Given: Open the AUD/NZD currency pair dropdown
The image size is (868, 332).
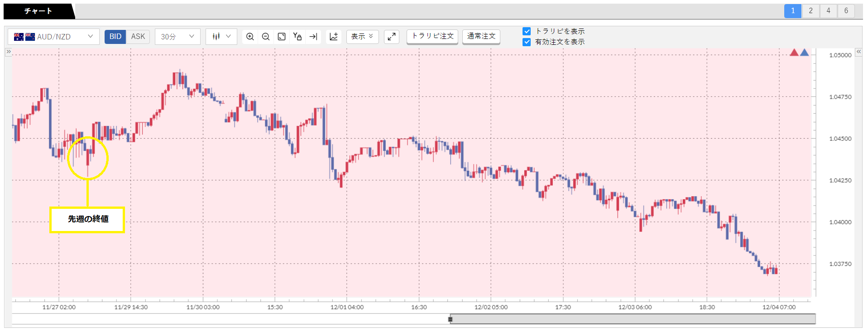Looking at the screenshot, I should click(53, 37).
